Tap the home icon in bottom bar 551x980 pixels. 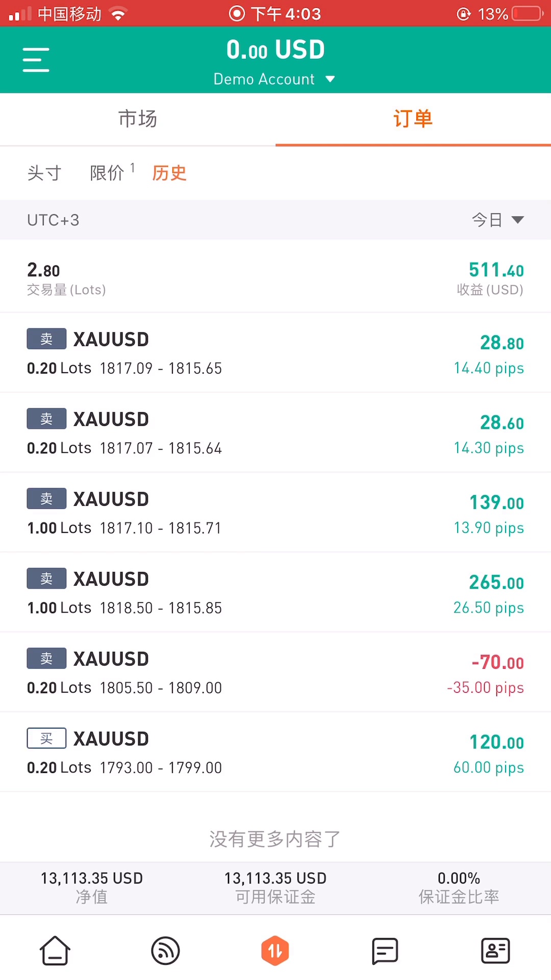coord(55,950)
